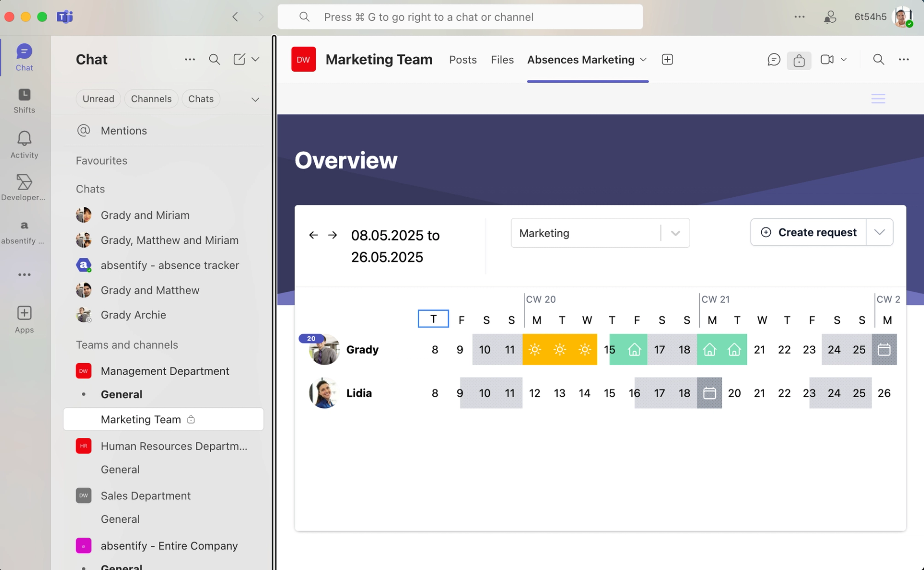Expand the chat filters chevron

255,100
